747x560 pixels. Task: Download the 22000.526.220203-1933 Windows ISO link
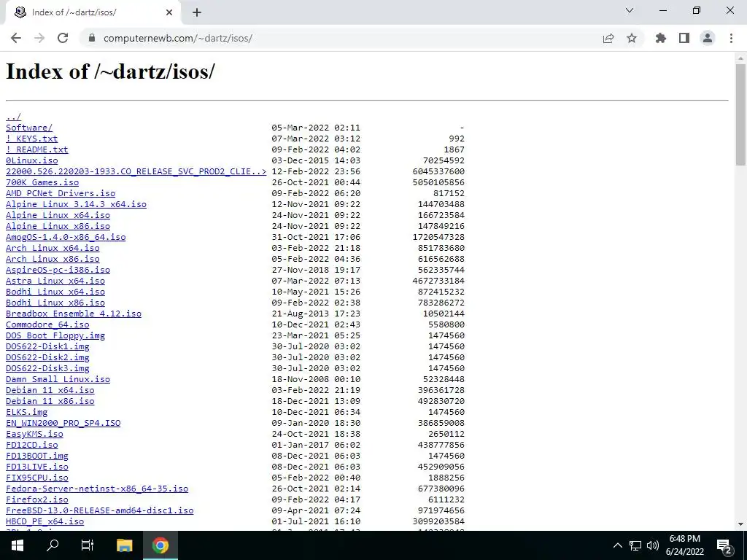[136, 171]
